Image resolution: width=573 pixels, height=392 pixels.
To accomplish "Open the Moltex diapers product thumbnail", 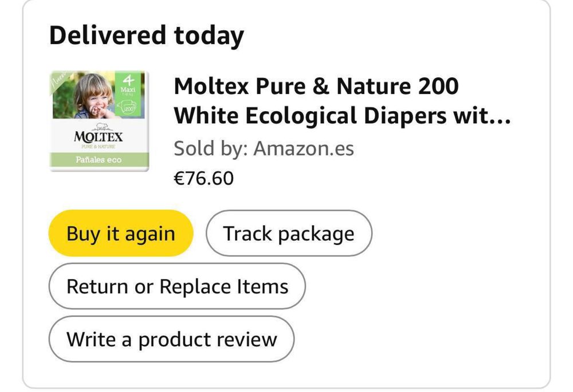I will point(99,121).
